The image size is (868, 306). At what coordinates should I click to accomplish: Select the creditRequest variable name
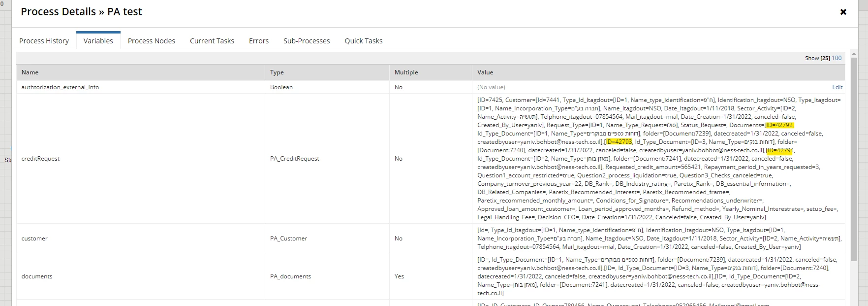coord(40,159)
